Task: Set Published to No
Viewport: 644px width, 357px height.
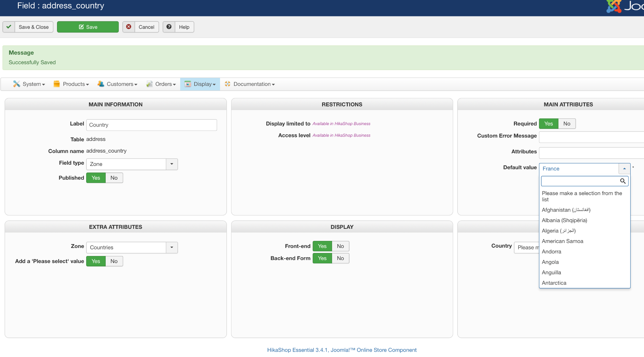Action: point(114,178)
